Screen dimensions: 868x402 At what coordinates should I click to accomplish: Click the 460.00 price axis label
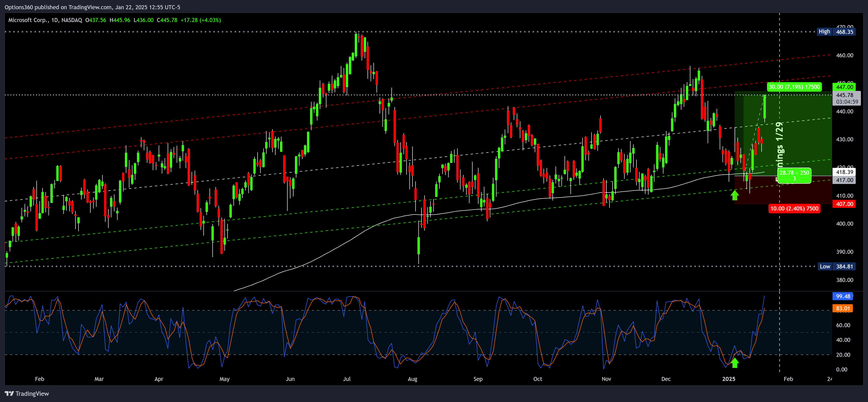[844, 55]
